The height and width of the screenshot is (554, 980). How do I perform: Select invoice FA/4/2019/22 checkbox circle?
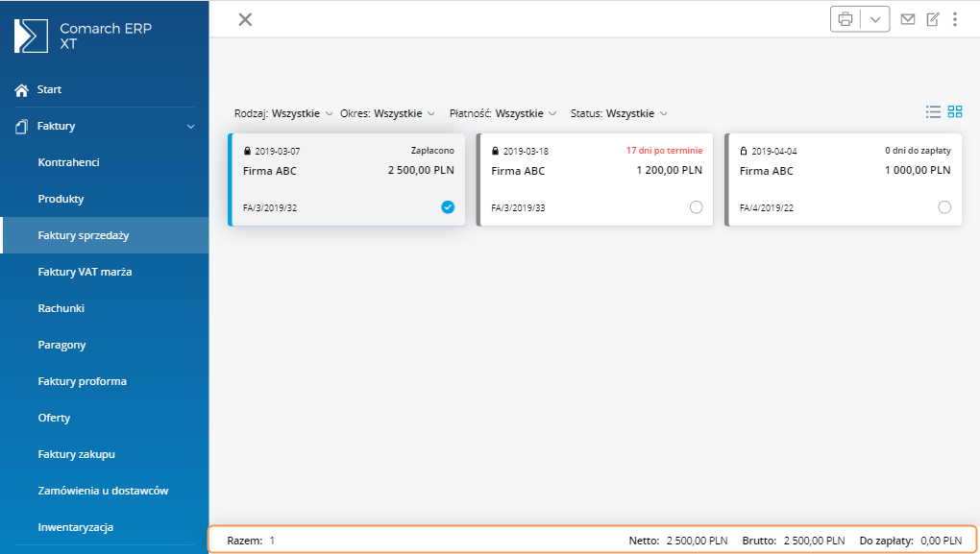944,207
